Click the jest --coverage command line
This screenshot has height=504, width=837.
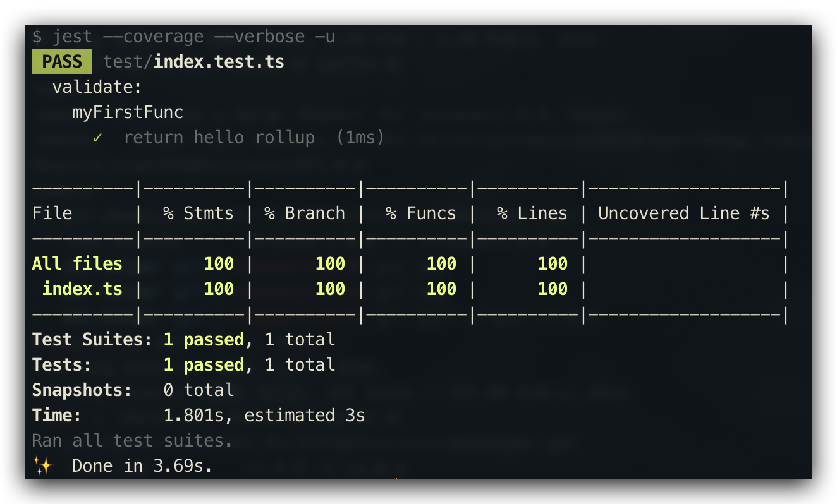pos(183,37)
